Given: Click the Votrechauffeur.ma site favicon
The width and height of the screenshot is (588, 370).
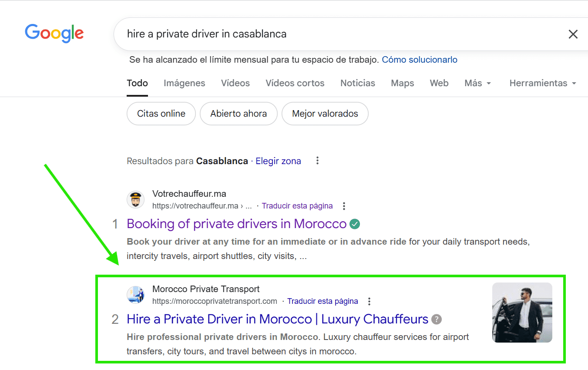Looking at the screenshot, I should (135, 200).
